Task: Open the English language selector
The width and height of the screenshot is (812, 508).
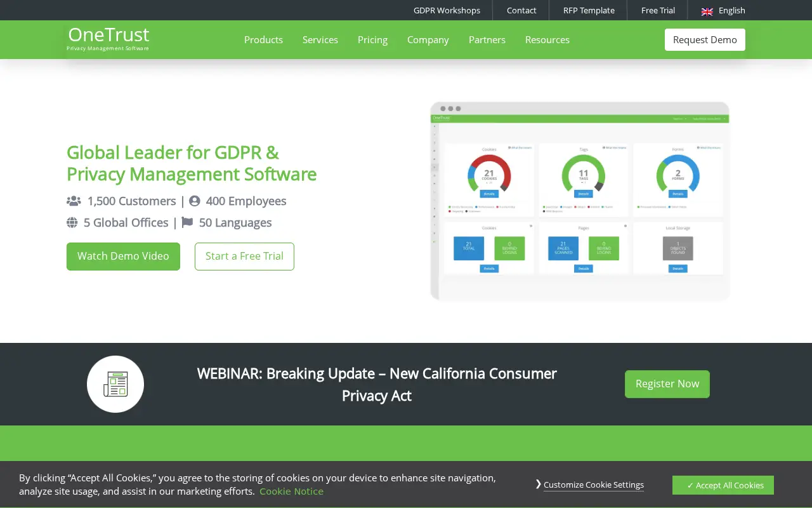Action: 724,10
